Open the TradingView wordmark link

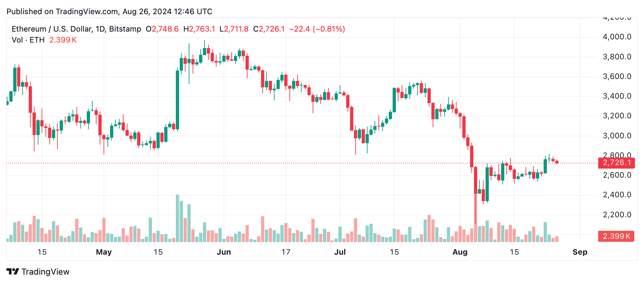click(x=45, y=272)
